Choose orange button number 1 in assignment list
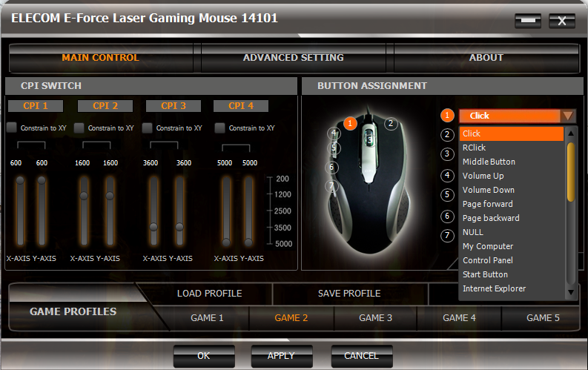Viewport: 588px width, 370px height. pos(447,116)
